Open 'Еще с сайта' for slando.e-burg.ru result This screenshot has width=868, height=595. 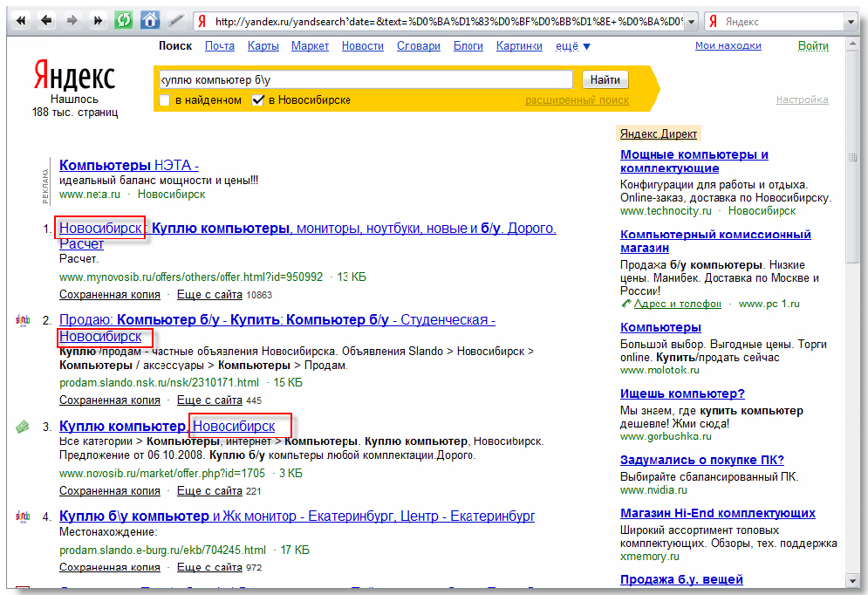point(210,567)
